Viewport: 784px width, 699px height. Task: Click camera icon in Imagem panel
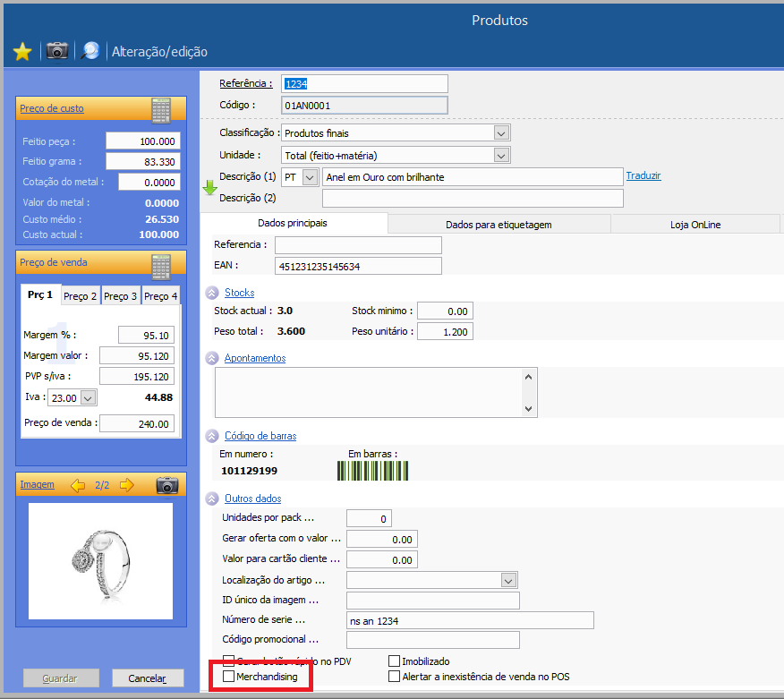[x=166, y=485]
